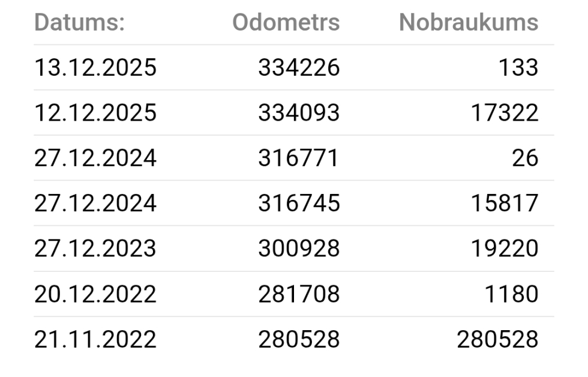
Task: Click odometer reading 316745
Action: 299,204
